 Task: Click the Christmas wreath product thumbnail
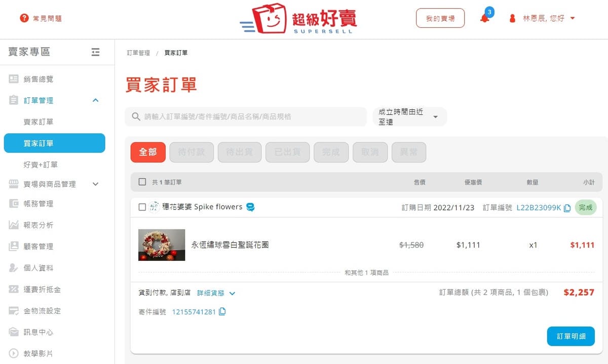click(162, 245)
